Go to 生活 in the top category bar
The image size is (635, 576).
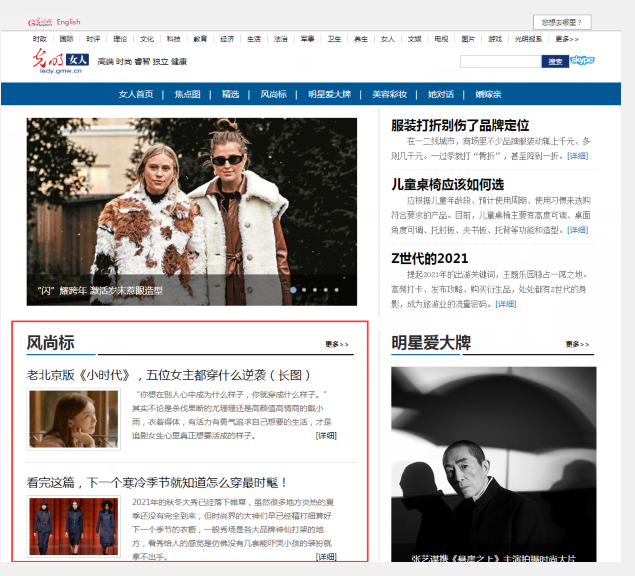(x=254, y=39)
